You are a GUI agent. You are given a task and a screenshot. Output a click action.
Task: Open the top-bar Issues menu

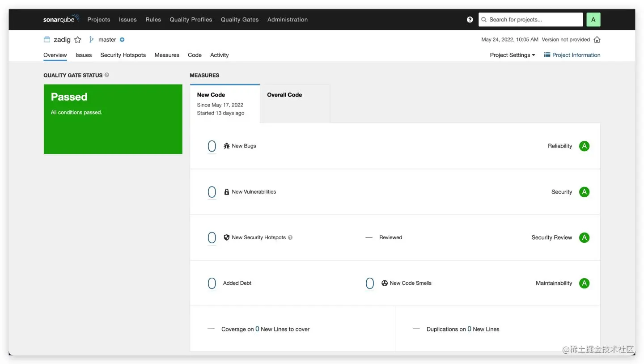128,20
